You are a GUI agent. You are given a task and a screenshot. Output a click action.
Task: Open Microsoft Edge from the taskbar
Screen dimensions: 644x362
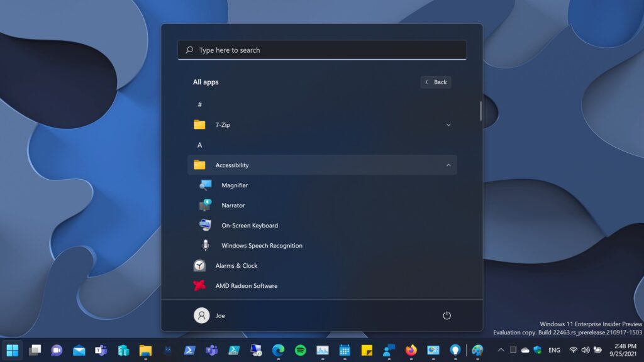pyautogui.click(x=279, y=350)
